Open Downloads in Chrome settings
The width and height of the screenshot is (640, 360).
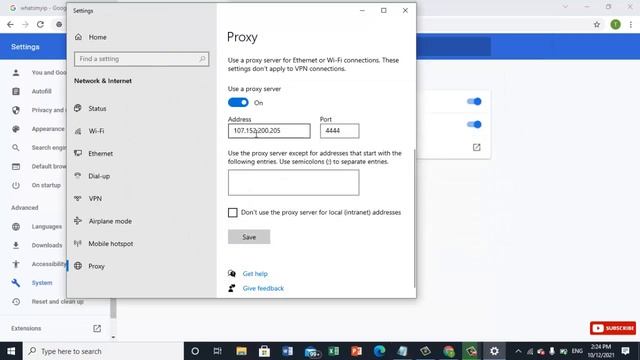coord(47,245)
